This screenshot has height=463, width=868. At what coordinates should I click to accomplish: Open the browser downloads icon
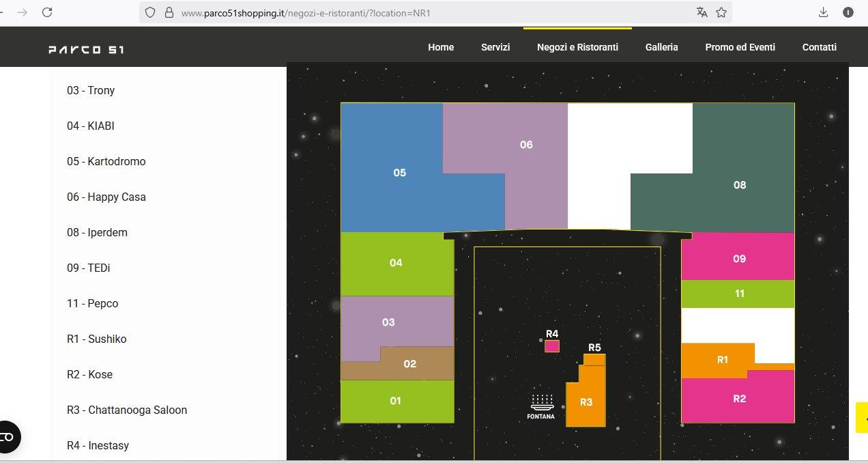click(823, 12)
